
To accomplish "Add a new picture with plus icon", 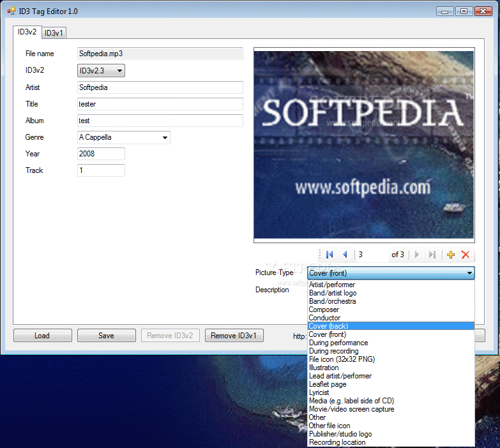I will [x=451, y=255].
